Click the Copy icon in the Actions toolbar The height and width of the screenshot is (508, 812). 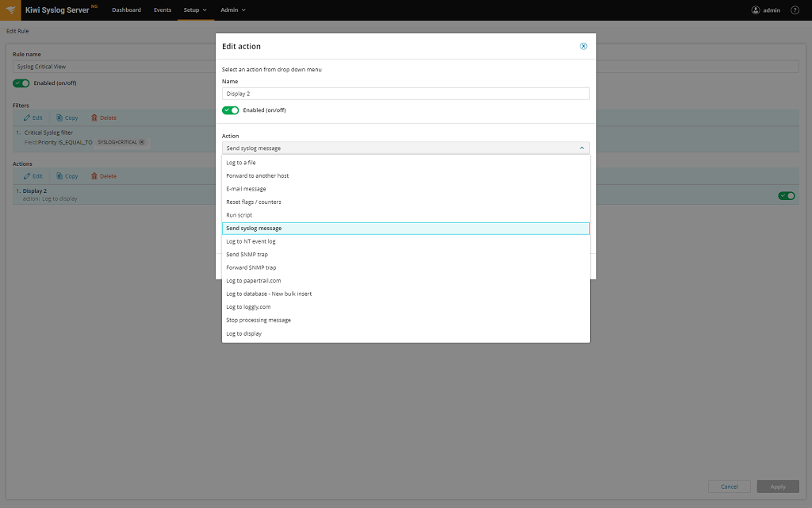tap(67, 175)
